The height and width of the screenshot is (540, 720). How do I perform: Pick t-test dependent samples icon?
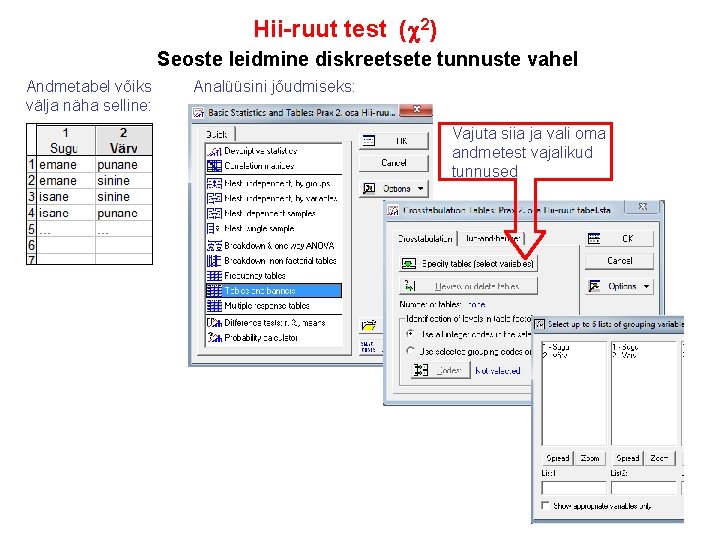pos(214,213)
